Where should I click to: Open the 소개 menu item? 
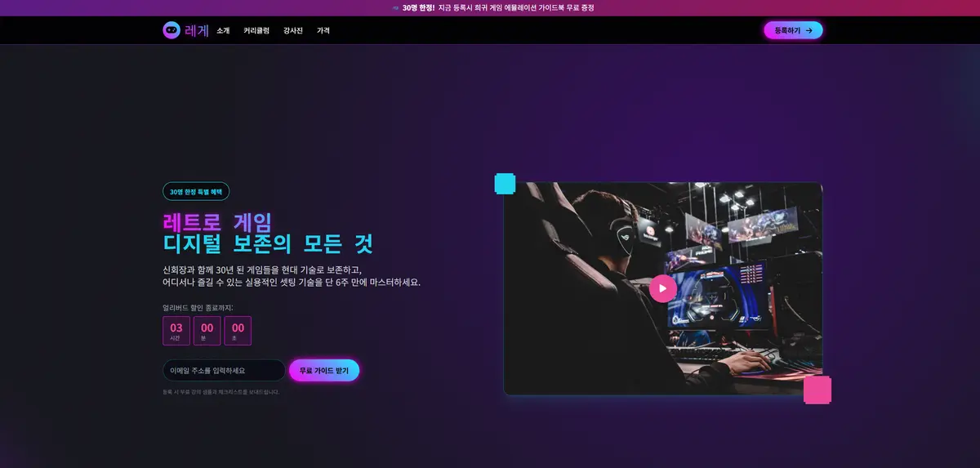point(223,30)
